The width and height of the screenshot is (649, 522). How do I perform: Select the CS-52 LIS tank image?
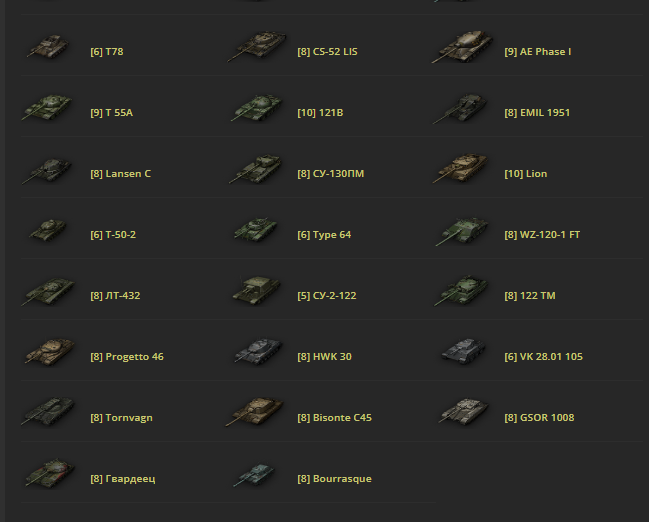pos(257,46)
